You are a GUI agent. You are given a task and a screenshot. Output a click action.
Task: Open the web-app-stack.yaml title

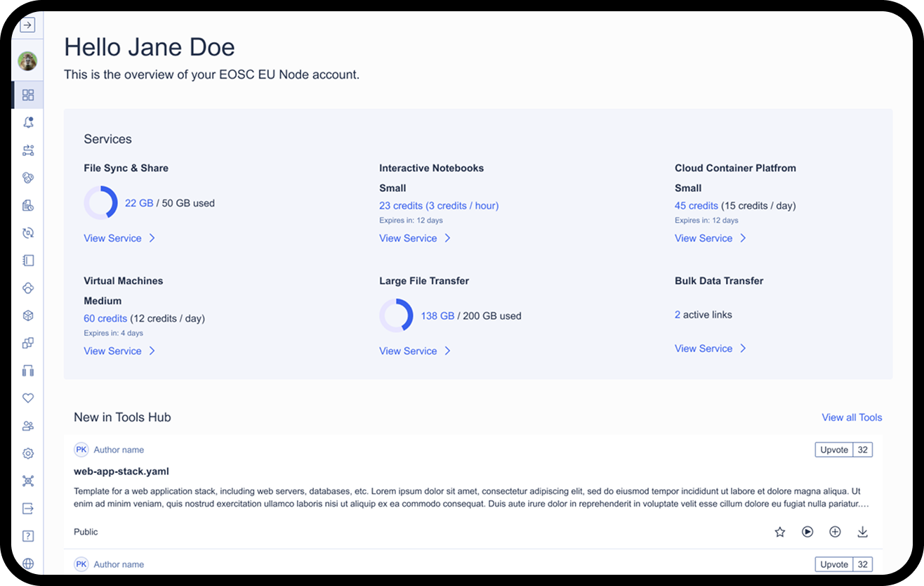point(121,471)
